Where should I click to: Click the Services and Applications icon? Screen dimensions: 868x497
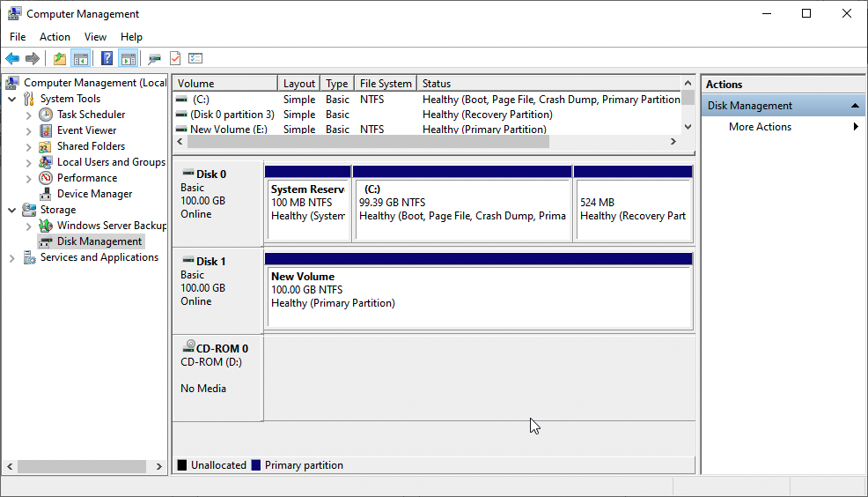(29, 257)
